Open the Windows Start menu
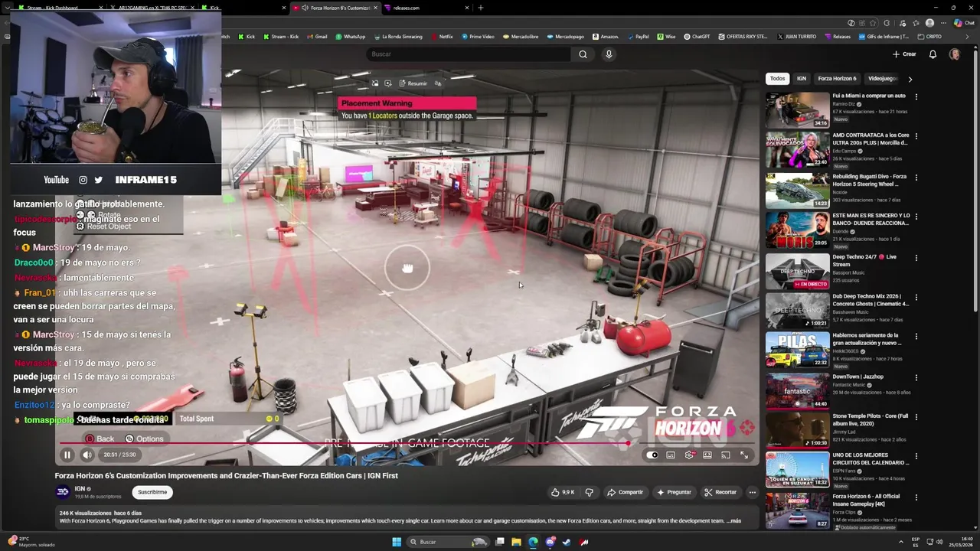 tap(397, 542)
